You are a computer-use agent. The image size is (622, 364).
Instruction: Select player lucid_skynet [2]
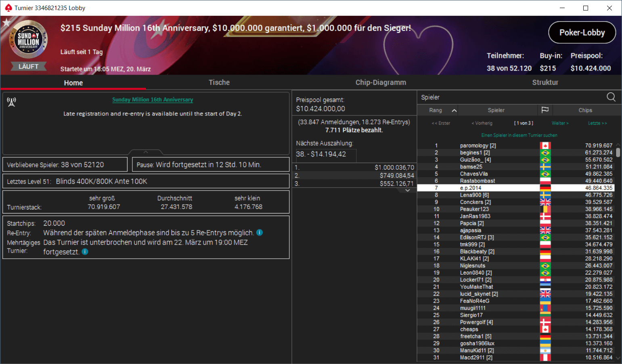click(x=479, y=294)
